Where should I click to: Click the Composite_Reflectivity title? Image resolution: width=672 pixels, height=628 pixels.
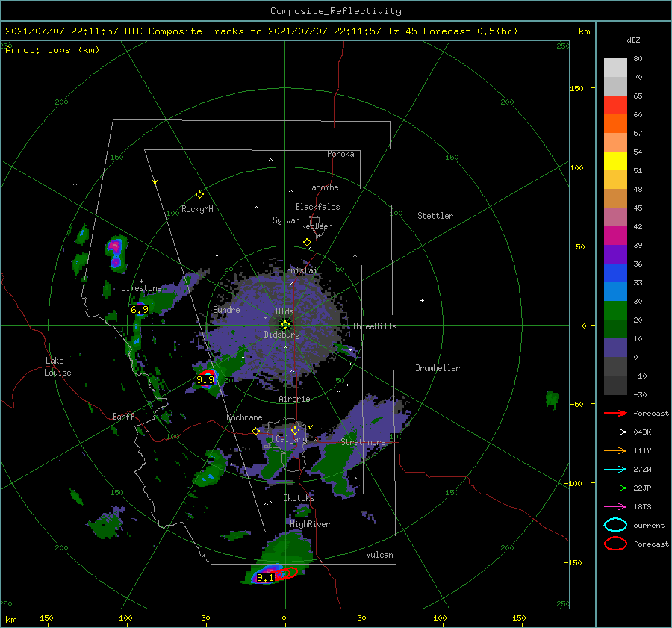click(336, 11)
